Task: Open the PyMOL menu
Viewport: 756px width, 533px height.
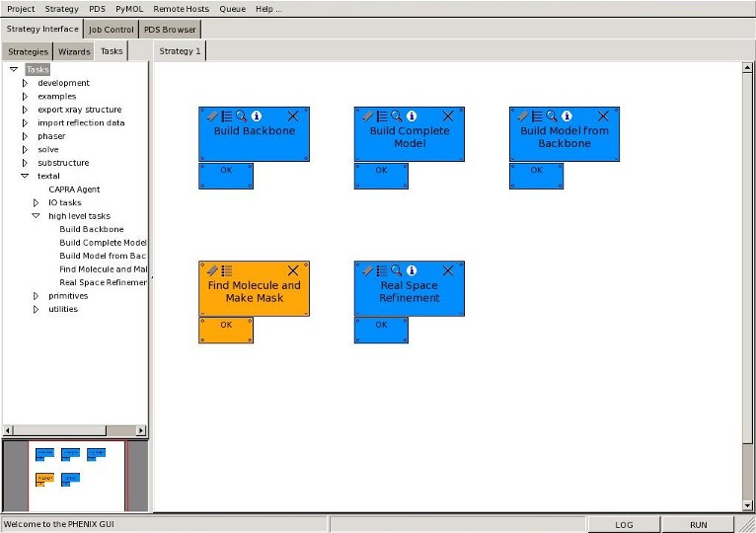Action: (x=129, y=9)
